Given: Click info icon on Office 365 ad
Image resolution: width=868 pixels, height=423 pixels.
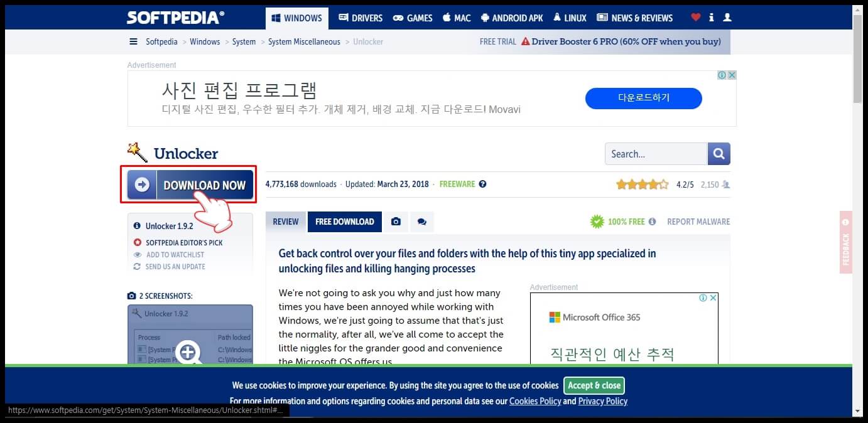Looking at the screenshot, I should pyautogui.click(x=703, y=297).
